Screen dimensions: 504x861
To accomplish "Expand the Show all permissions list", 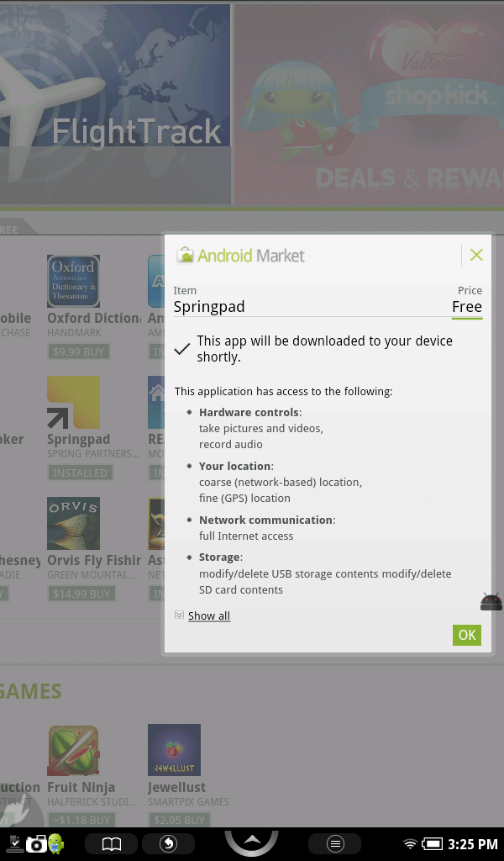I will click(208, 616).
